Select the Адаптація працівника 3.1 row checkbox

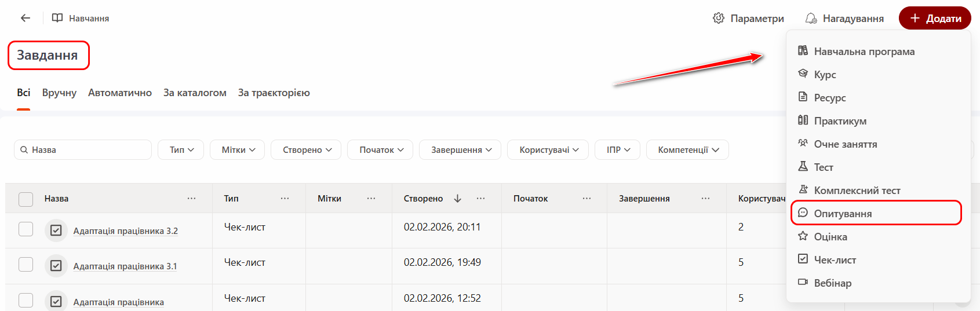(26, 265)
